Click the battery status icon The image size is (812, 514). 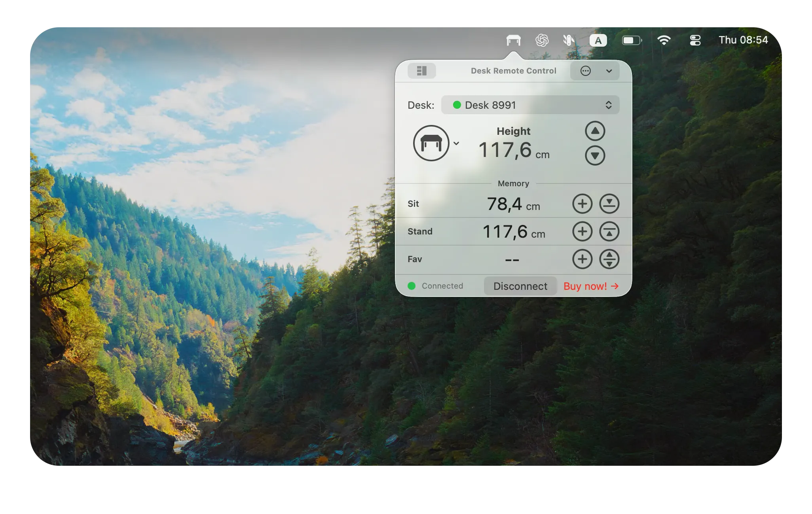click(x=632, y=40)
